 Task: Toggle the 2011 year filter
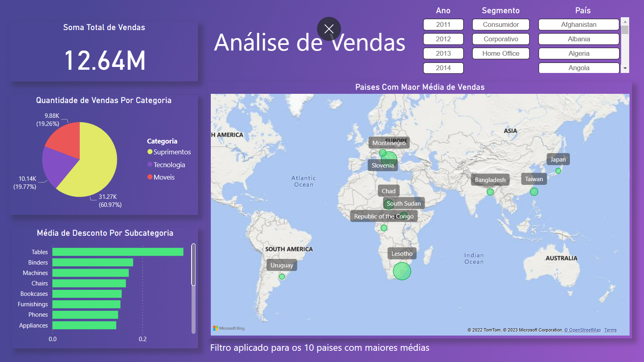click(x=443, y=24)
